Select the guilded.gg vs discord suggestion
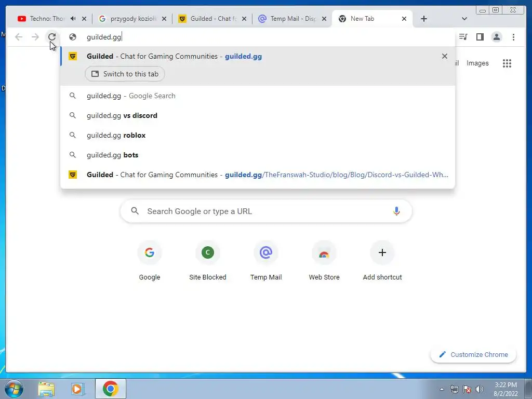 tap(258, 115)
